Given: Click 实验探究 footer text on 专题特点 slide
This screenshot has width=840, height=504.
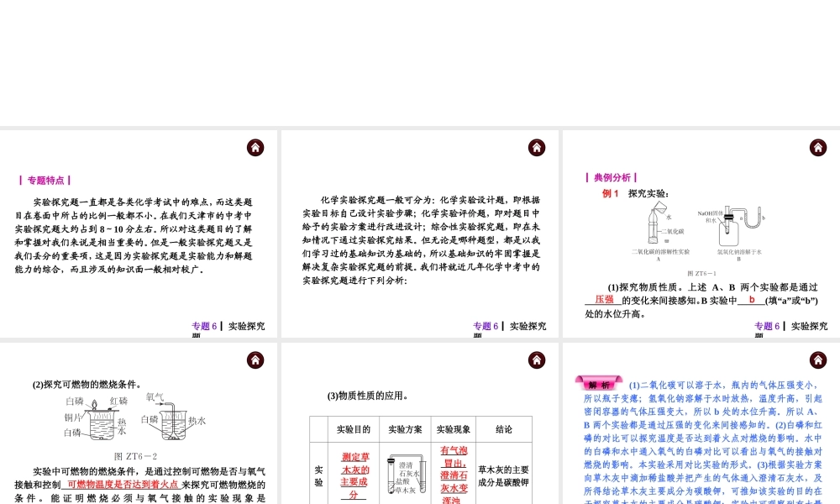Looking at the screenshot, I should 246,326.
